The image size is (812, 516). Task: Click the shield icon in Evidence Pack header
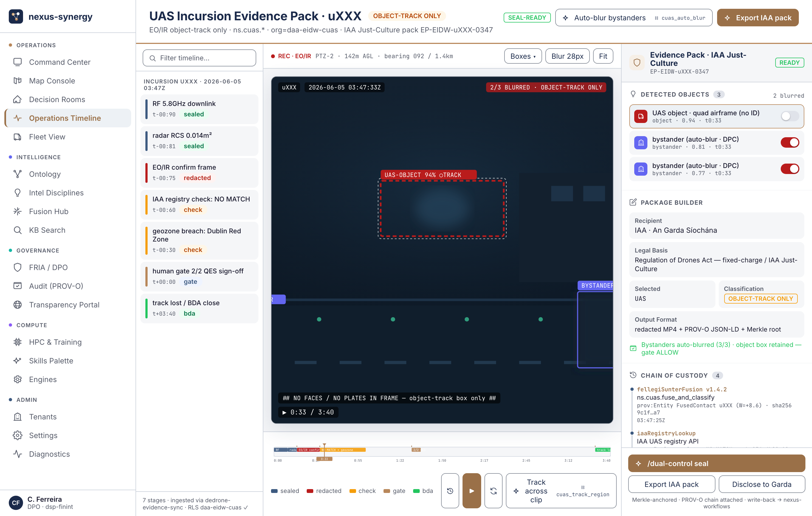(637, 63)
